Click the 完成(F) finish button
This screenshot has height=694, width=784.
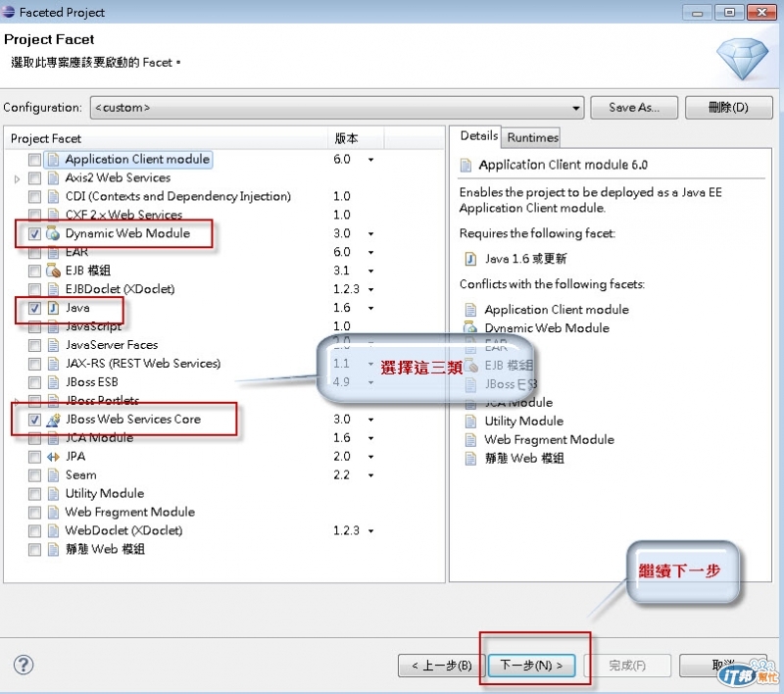point(627,666)
